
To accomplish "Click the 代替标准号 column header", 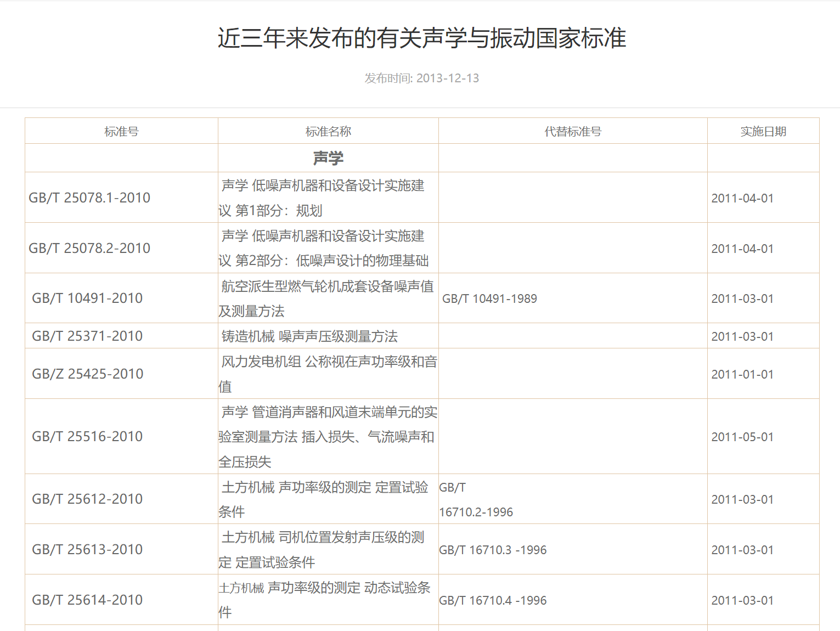I will point(572,132).
